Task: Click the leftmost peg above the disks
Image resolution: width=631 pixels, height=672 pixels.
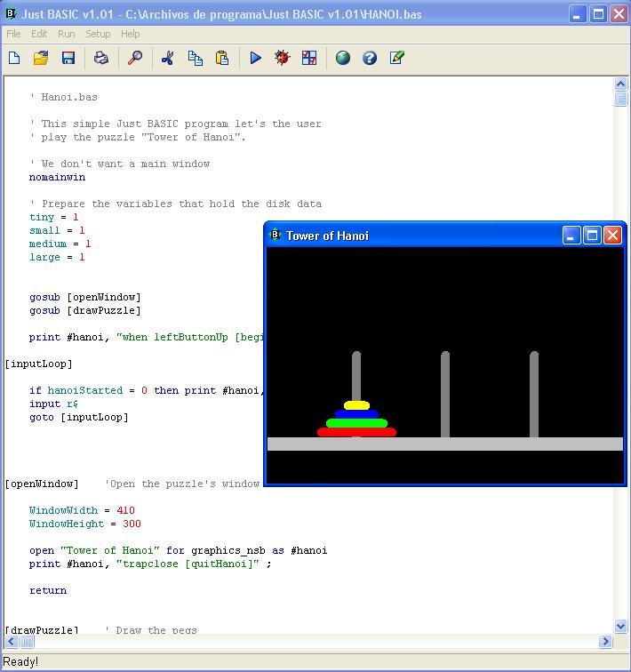Action: [x=356, y=376]
